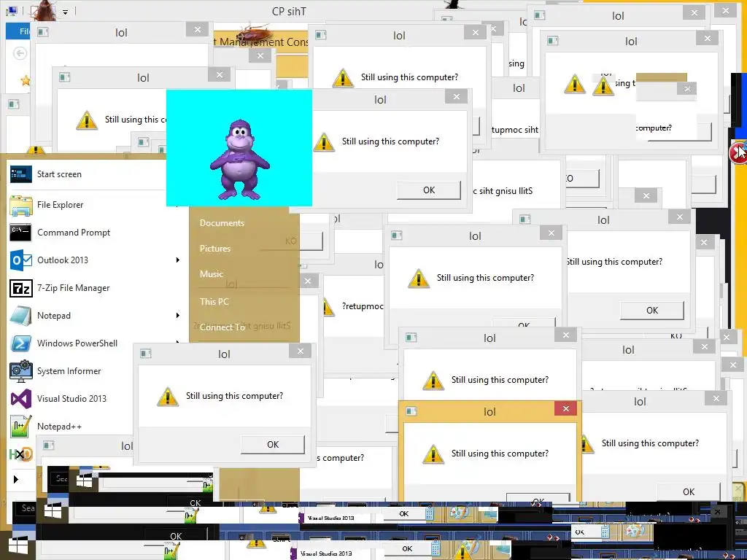Open Notepad++ from its green notepad icon
The width and height of the screenshot is (747, 560).
[21, 427]
